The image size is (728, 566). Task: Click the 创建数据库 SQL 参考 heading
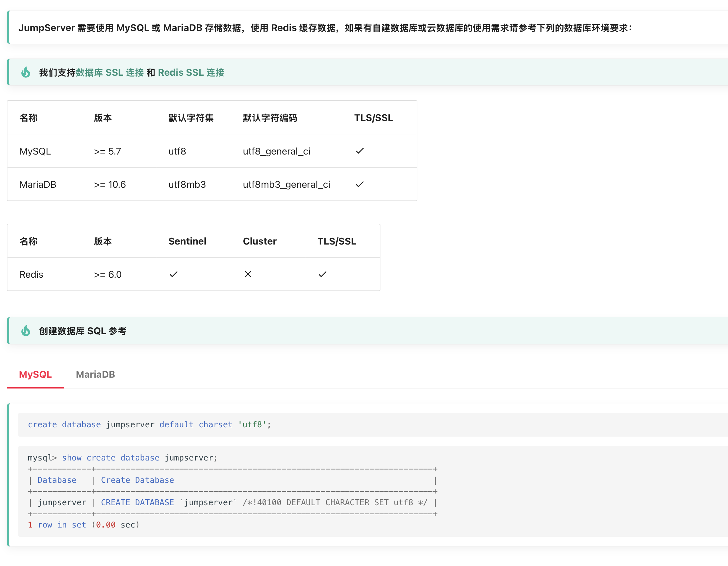click(83, 331)
